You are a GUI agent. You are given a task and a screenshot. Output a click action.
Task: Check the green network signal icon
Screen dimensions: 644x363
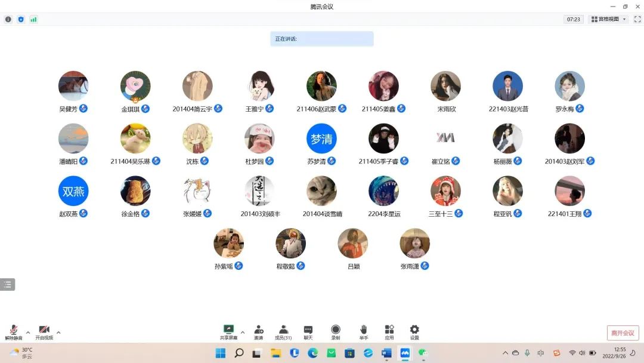pyautogui.click(x=33, y=19)
